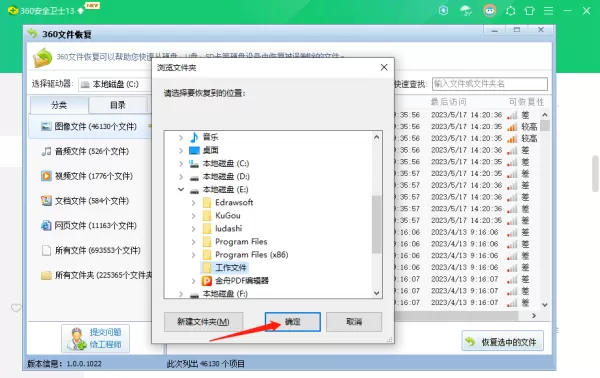Click the 最后访问 column header

[x=448, y=102]
